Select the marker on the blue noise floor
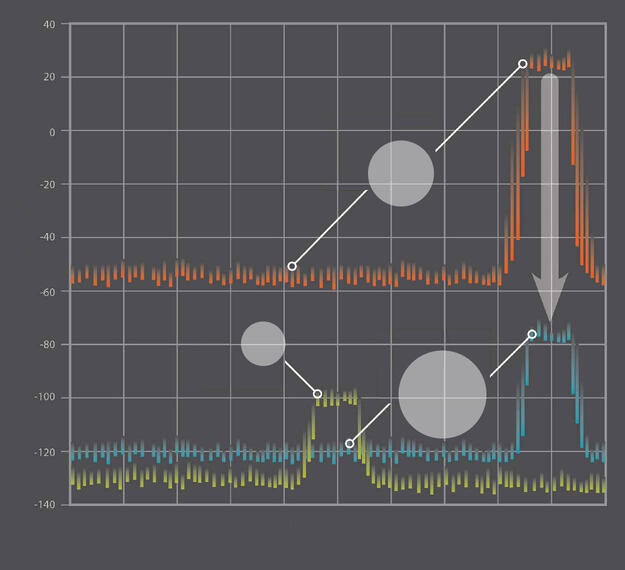625x570 pixels. point(350,444)
